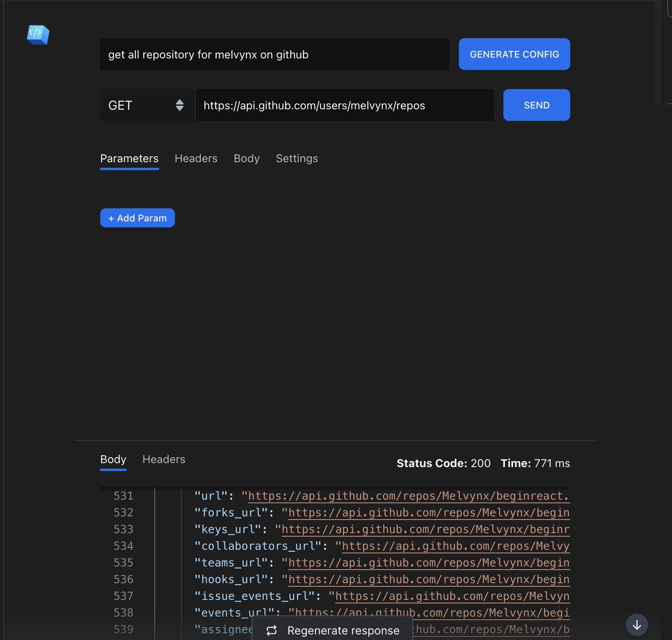Open the "url" link on line 531
Screen dimensions: 672x640
click(x=409, y=496)
